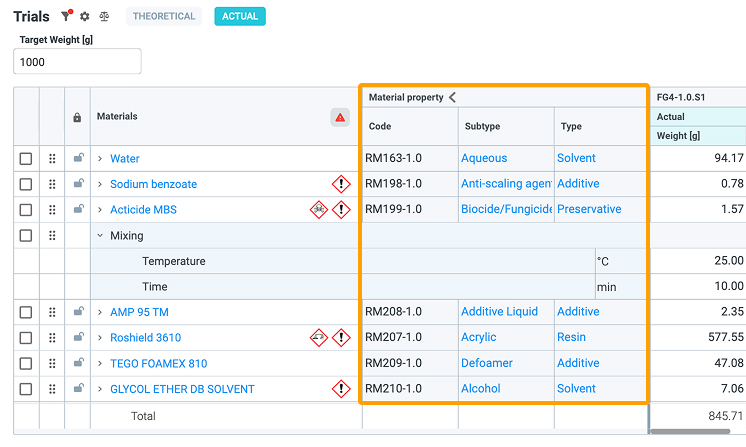746x447 pixels.
Task: Click the exclamation hazard icon for Sodium benzoate
Action: pos(341,184)
